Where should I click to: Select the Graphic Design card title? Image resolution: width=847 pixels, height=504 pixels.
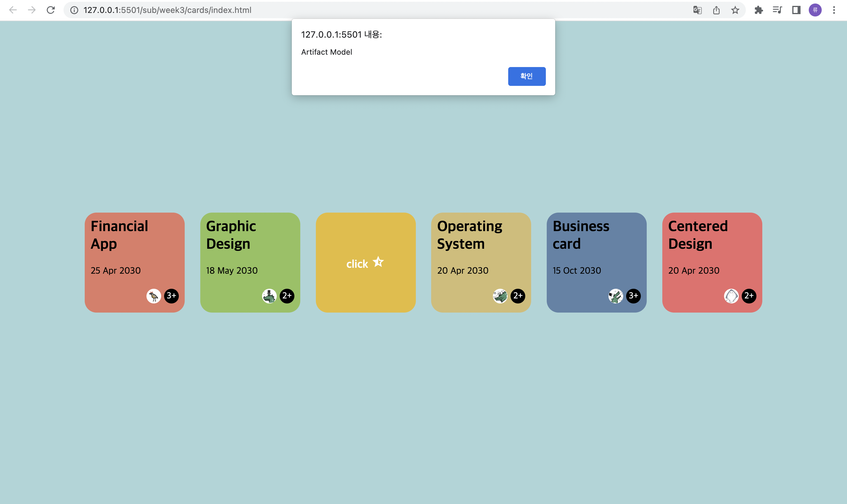pos(231,235)
